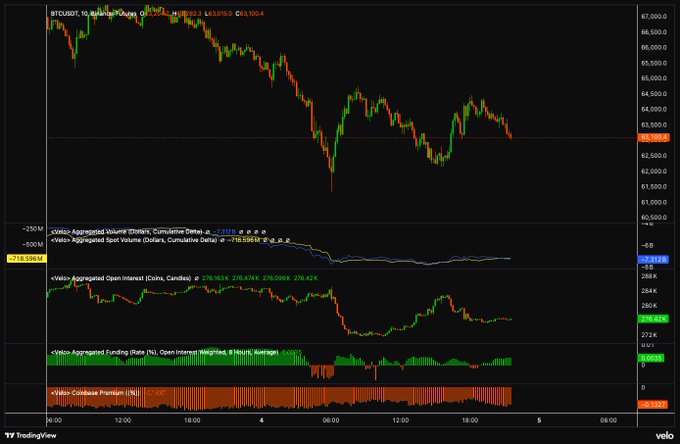Click the blue -7.312B value label
680x444 pixels.
point(653,259)
